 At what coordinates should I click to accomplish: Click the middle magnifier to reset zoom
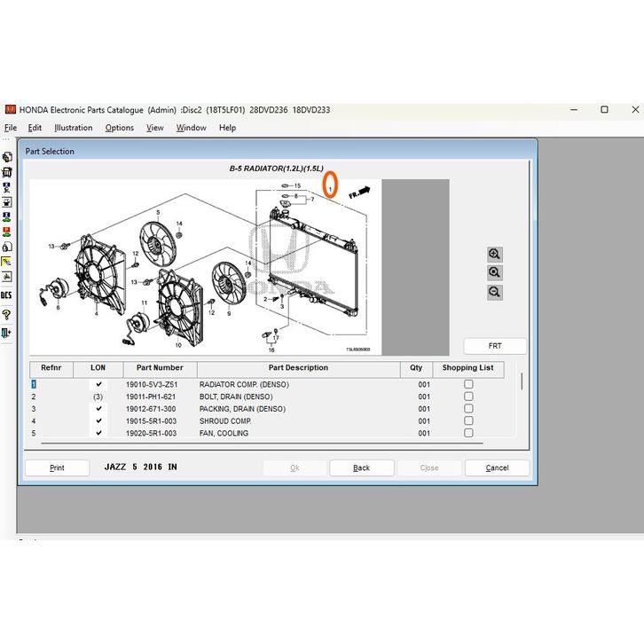(x=494, y=273)
